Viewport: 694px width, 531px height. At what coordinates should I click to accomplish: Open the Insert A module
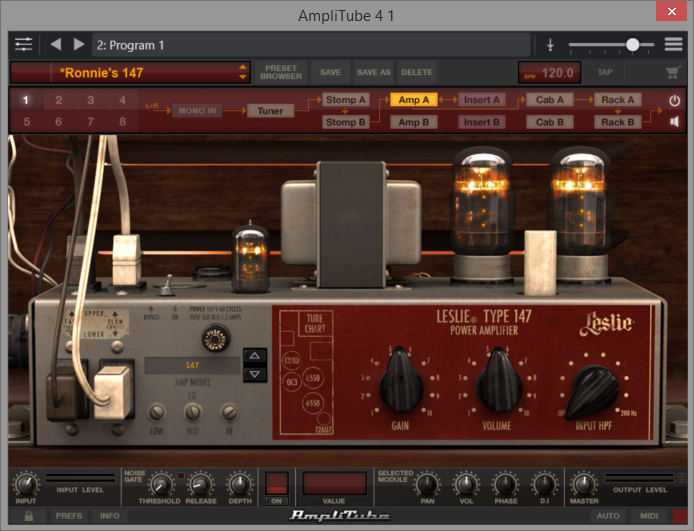482,100
